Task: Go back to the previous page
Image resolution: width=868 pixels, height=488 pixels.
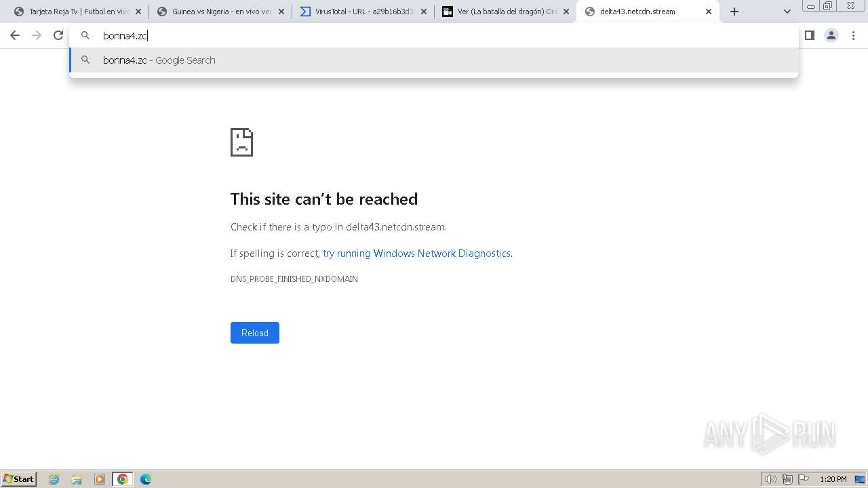Action: [15, 36]
